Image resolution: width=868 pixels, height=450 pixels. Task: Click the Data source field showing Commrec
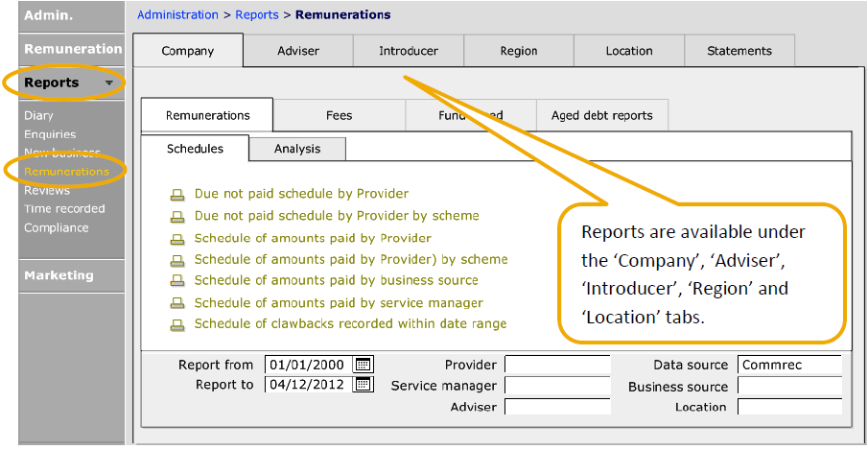click(790, 365)
